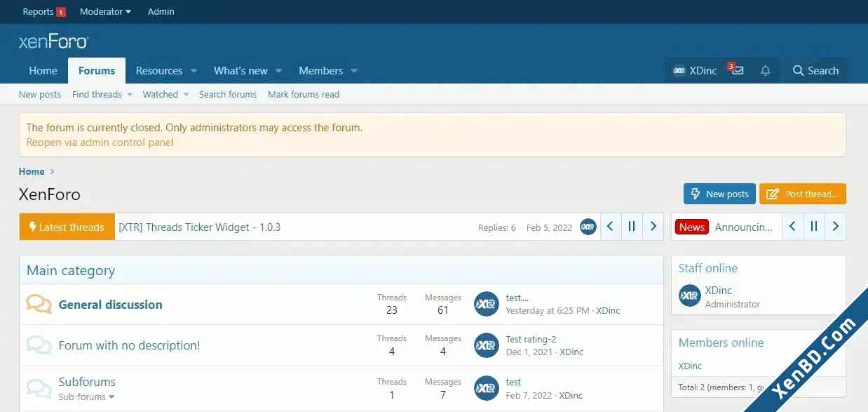Click avatar next to 'test....' last post

coord(487,304)
